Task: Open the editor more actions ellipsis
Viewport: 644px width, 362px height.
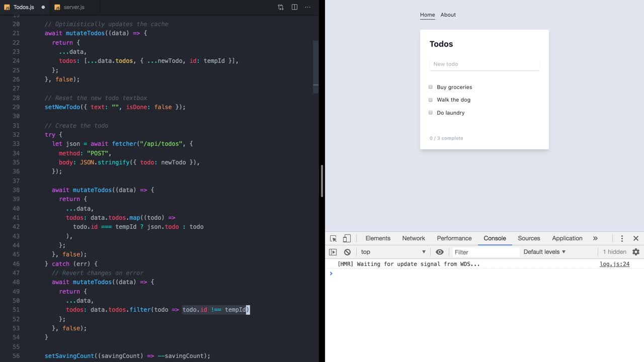Action: 307,7
